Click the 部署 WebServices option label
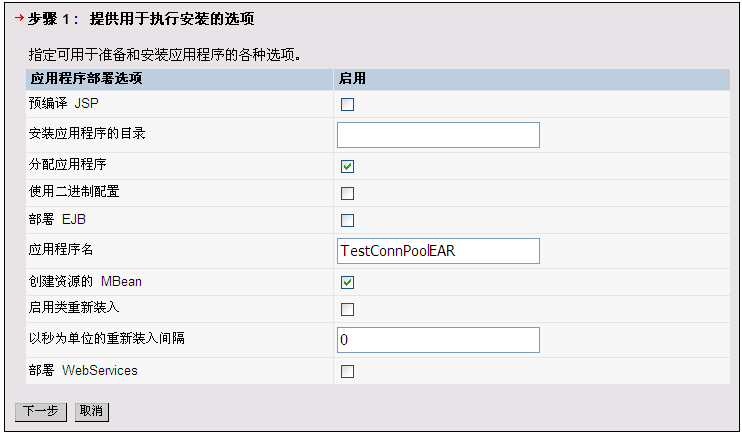 point(84,371)
